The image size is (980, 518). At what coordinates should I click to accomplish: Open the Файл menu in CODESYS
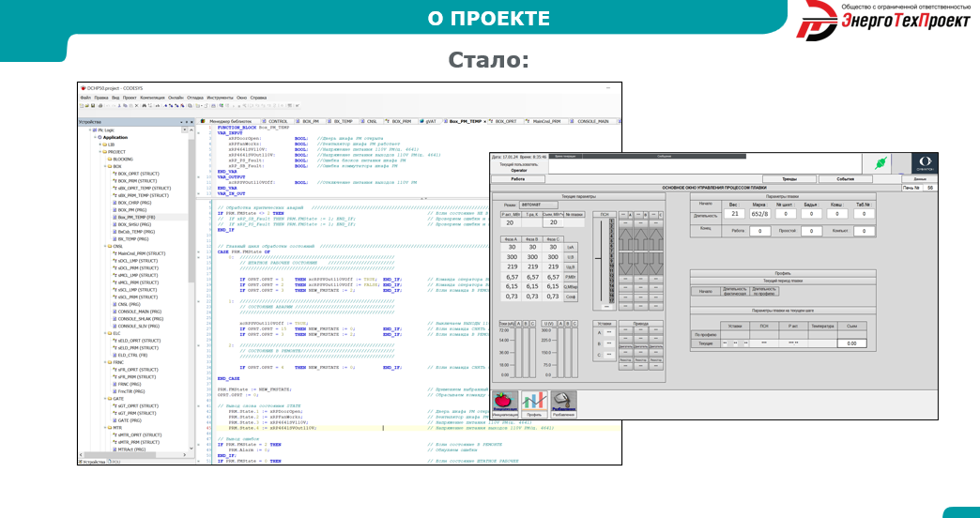(85, 98)
